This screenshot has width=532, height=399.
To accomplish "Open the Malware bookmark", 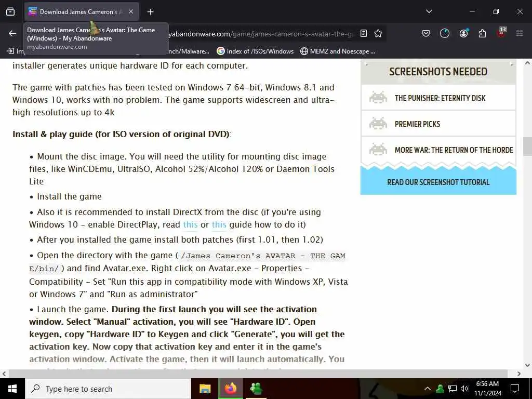I will tap(189, 51).
